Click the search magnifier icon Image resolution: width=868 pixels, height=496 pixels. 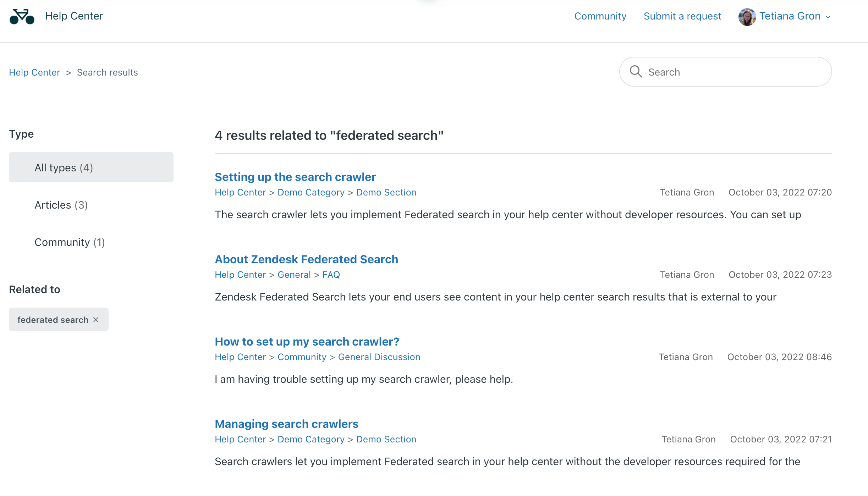[x=636, y=71]
